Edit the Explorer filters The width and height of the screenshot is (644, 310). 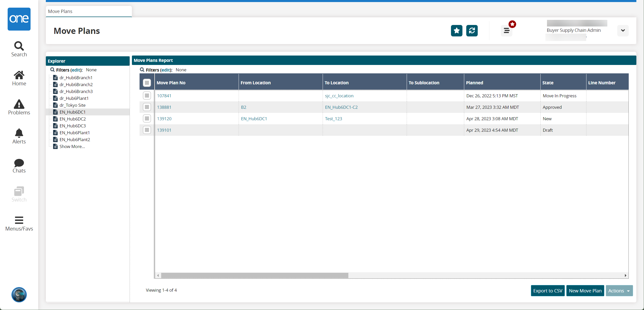coord(76,70)
